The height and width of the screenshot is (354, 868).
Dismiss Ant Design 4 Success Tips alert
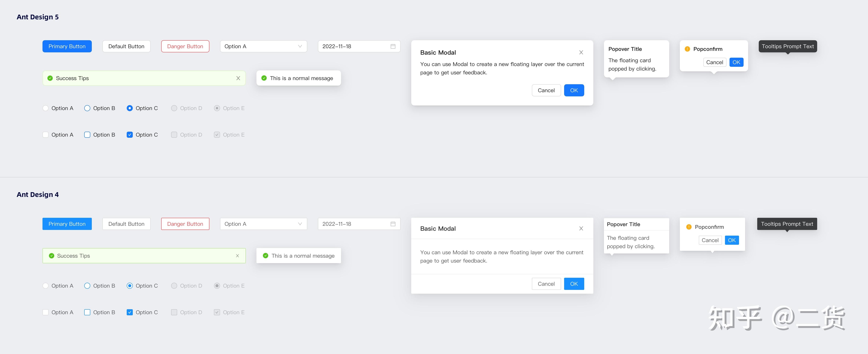pos(237,256)
